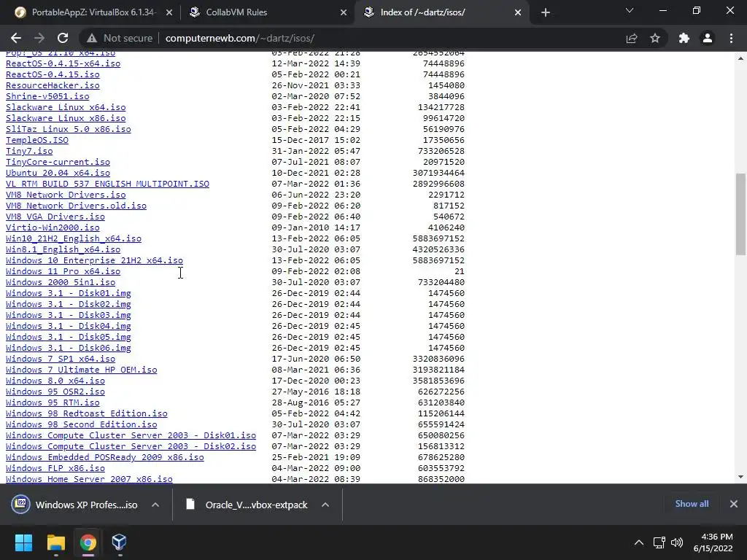Click the Tiny7.iso link
This screenshot has width=747, height=560.
29,151
